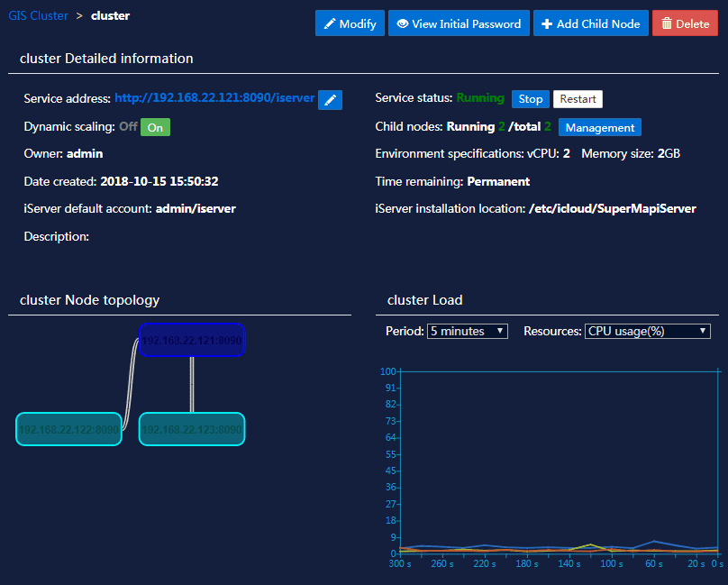This screenshot has width=728, height=585.
Task: Select master node 192.168.22.121:8090 in topology
Action: (x=192, y=340)
